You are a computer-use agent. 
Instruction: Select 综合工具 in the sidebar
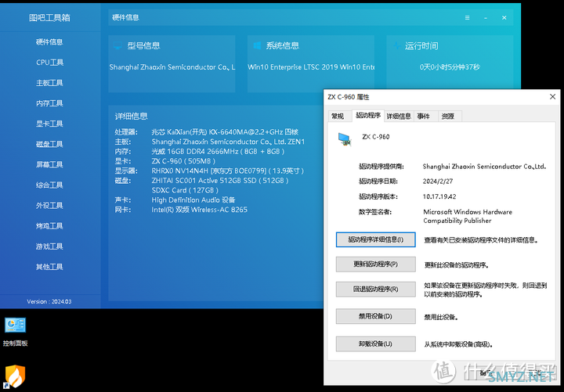click(49, 185)
